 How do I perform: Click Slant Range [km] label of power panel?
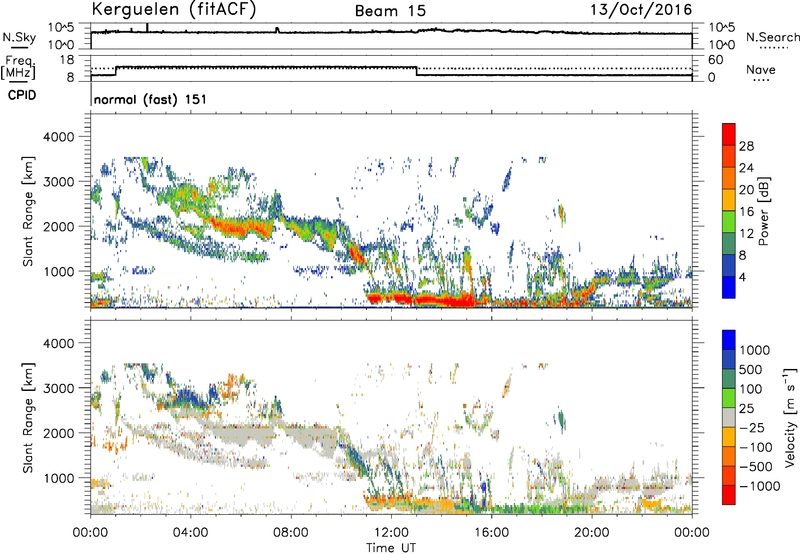tap(28, 211)
